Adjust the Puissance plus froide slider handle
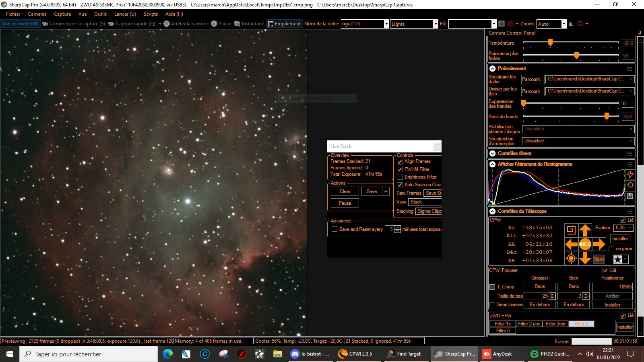 [576, 56]
